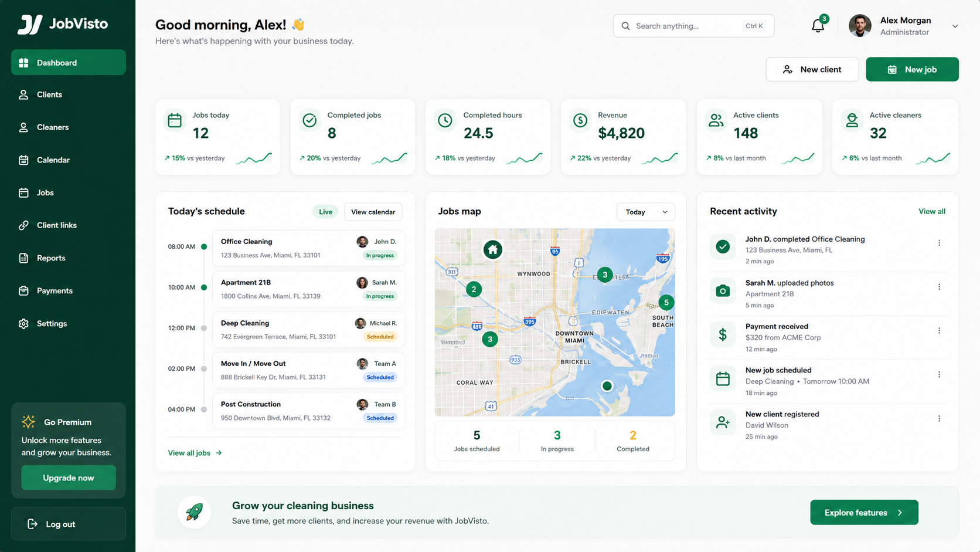Viewport: 980px width, 552px height.
Task: Click the Completed hours clock icon
Action: [445, 120]
